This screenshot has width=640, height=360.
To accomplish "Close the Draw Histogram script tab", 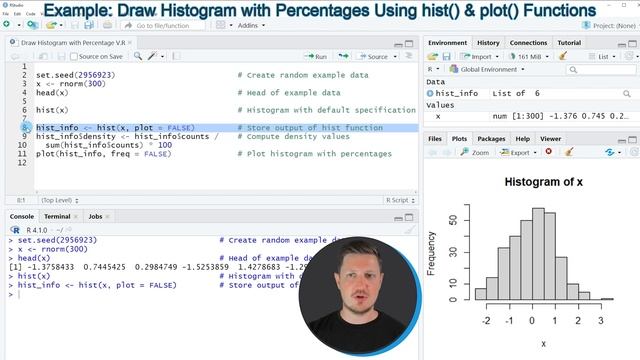I will tap(130, 42).
